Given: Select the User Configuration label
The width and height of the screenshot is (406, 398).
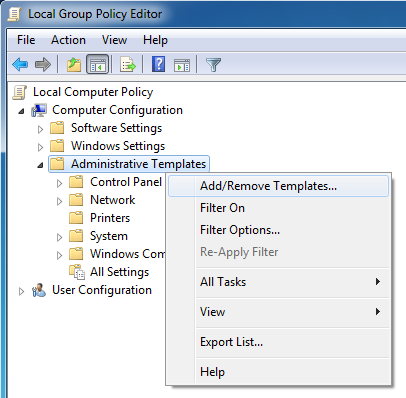Looking at the screenshot, I should coord(102,290).
